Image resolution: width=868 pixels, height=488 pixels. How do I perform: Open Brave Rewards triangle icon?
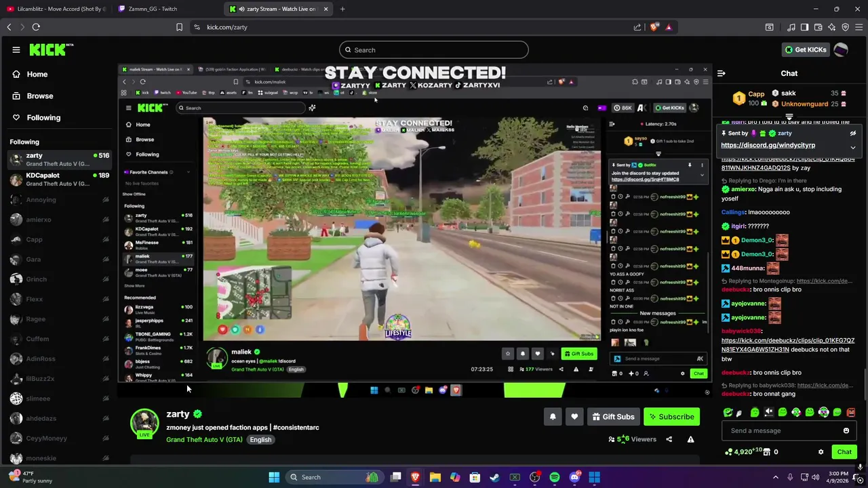pyautogui.click(x=669, y=27)
